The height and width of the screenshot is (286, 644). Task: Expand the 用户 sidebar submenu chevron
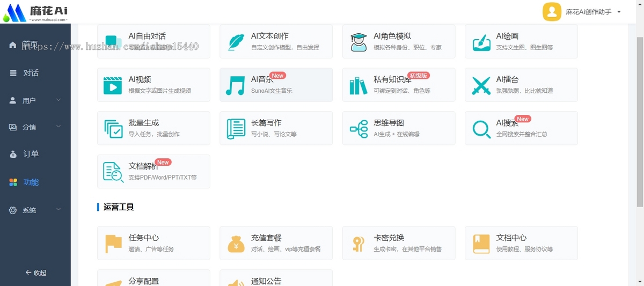[58, 100]
